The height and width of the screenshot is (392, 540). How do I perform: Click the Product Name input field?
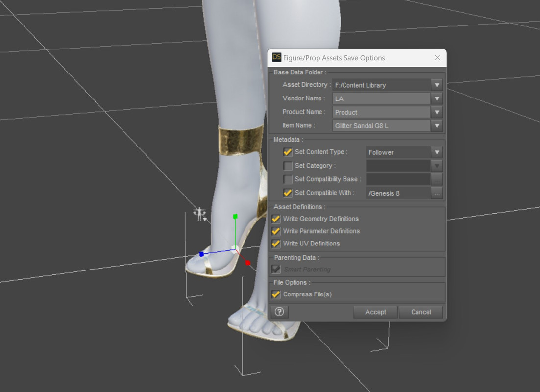381,112
